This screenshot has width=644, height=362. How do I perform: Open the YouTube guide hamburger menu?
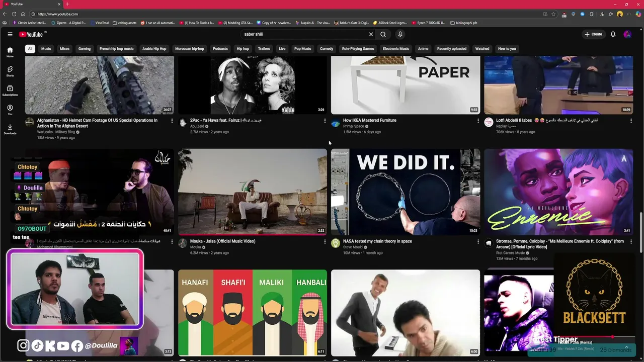[x=10, y=34]
